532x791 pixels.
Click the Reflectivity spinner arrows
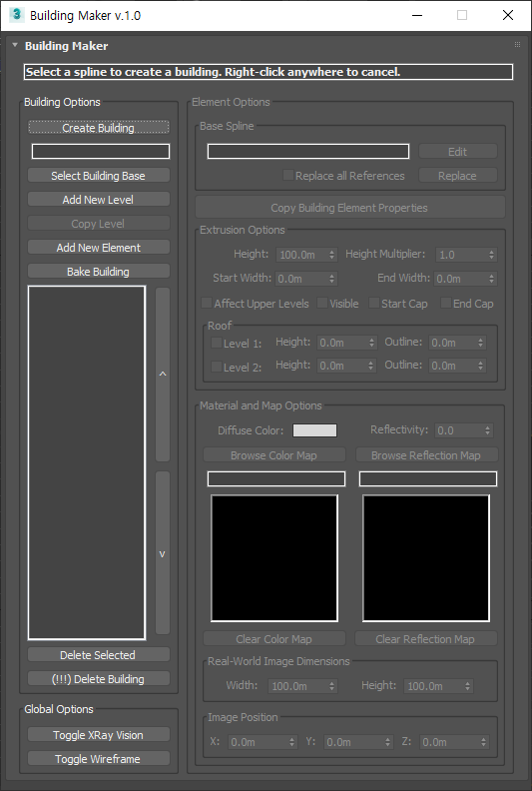488,430
